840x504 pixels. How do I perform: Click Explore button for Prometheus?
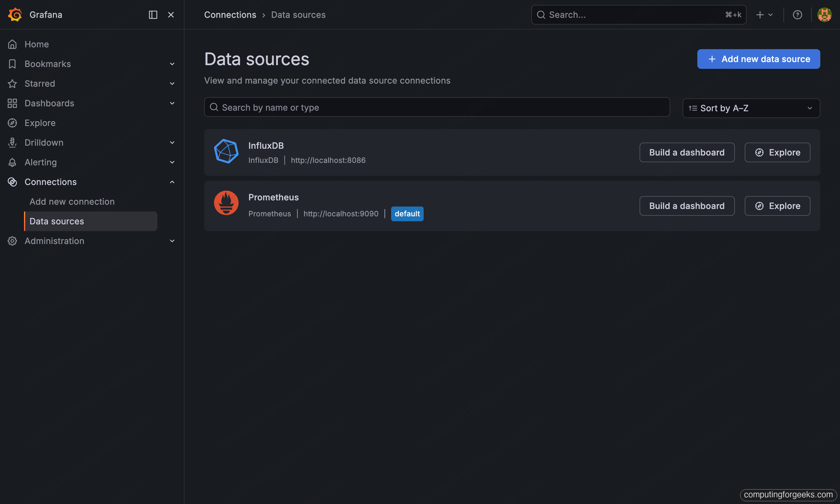click(x=777, y=206)
